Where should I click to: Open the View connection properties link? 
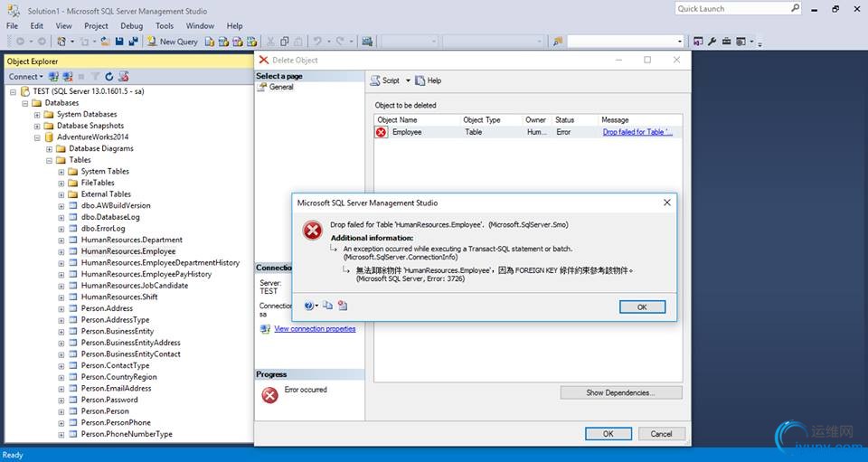(315, 329)
